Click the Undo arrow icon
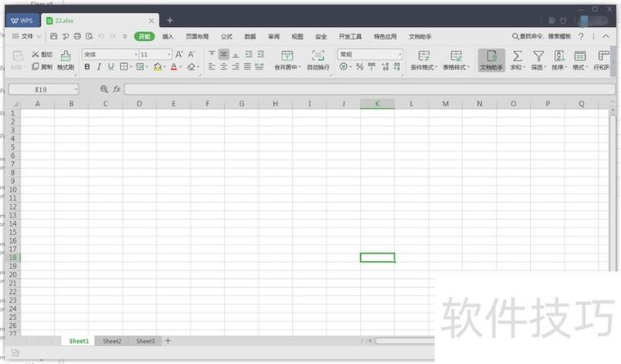This screenshot has height=364, width=621. [101, 37]
